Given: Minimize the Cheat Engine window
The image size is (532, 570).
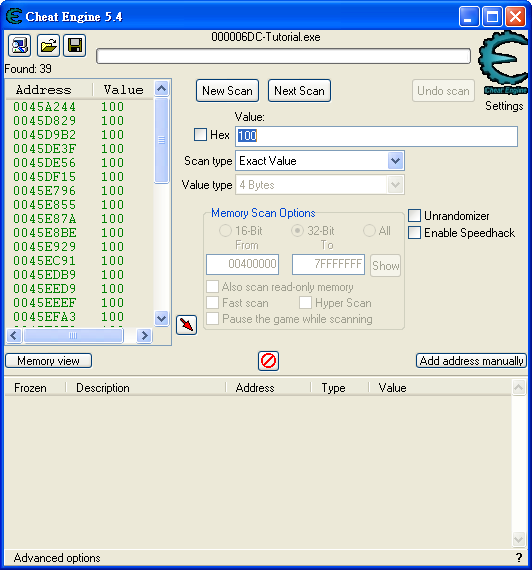Looking at the screenshot, I should (x=469, y=16).
